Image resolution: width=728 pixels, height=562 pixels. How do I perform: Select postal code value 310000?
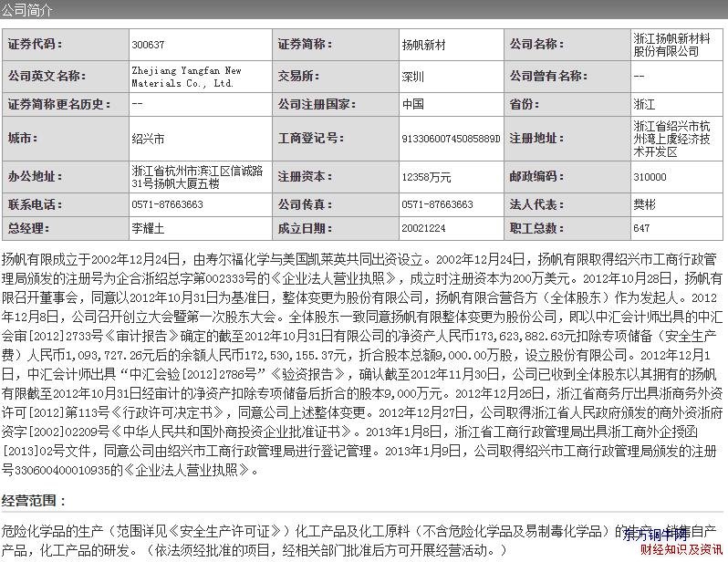[x=650, y=177]
